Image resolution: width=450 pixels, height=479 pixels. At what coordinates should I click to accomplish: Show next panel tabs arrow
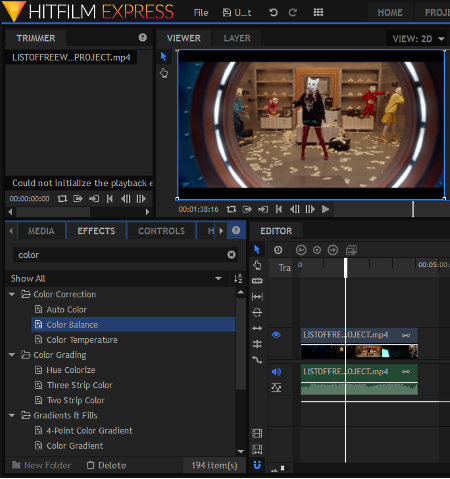[x=221, y=231]
